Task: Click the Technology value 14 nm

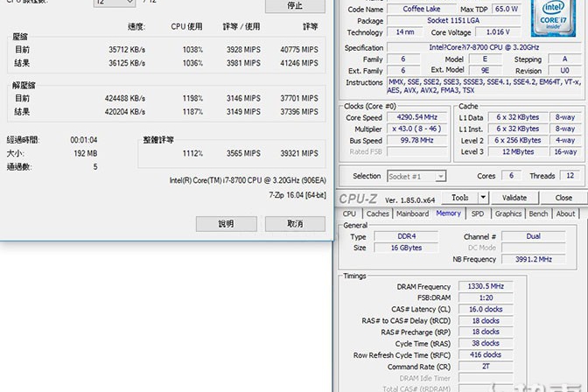Action: click(405, 32)
